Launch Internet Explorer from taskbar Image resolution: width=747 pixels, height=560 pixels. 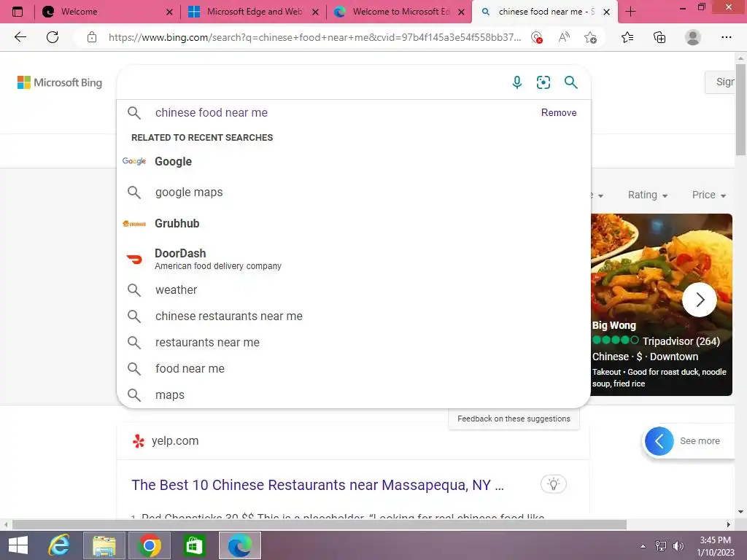[x=59, y=545]
